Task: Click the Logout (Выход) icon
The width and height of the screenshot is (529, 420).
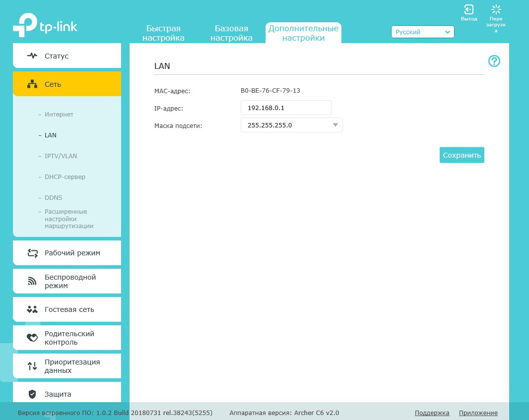Action: coord(468,10)
